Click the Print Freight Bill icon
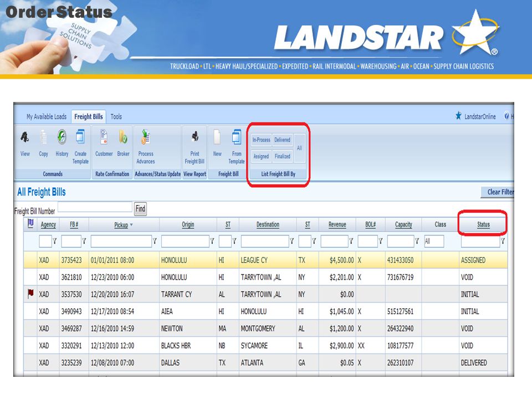 pos(195,136)
